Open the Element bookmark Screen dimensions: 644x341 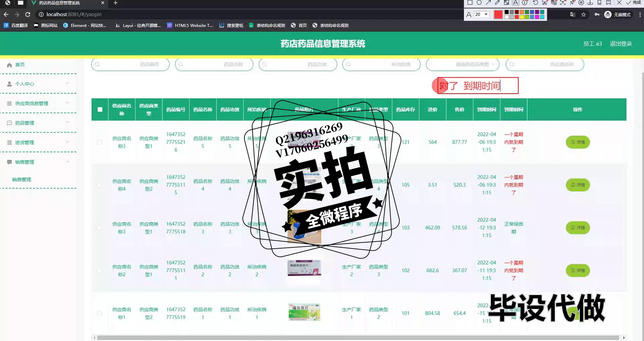[85, 25]
